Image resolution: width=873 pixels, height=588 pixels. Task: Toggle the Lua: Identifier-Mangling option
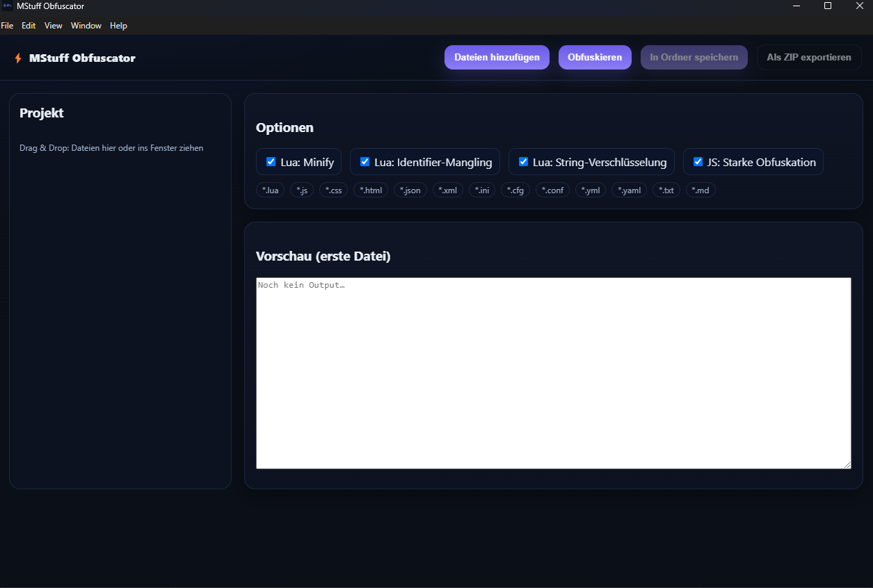365,162
